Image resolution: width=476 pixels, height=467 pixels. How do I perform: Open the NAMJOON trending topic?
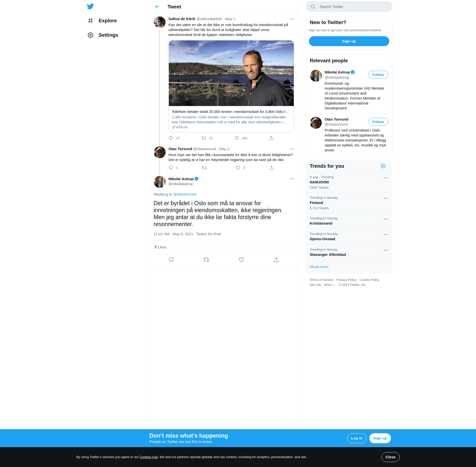[349, 182]
